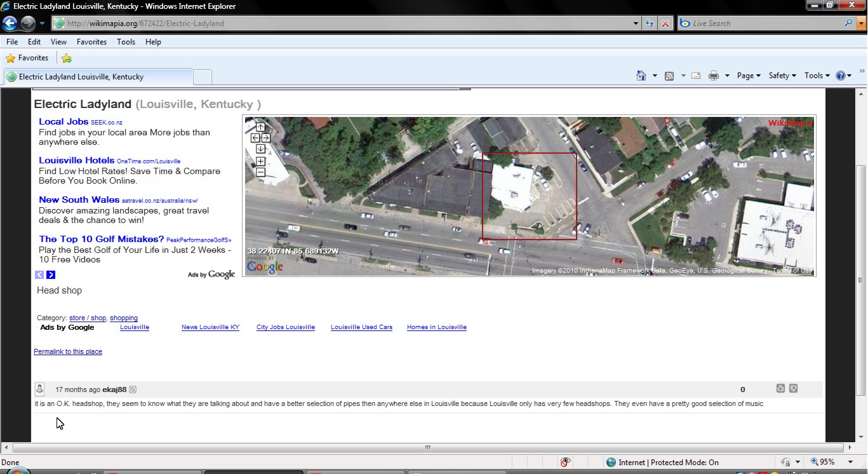Show previous ads with left arrow

(x=39, y=274)
